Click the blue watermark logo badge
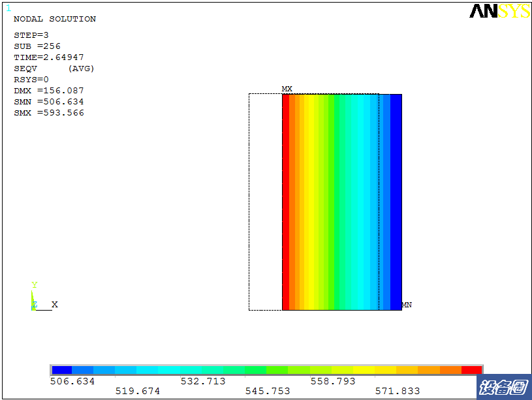 click(503, 388)
